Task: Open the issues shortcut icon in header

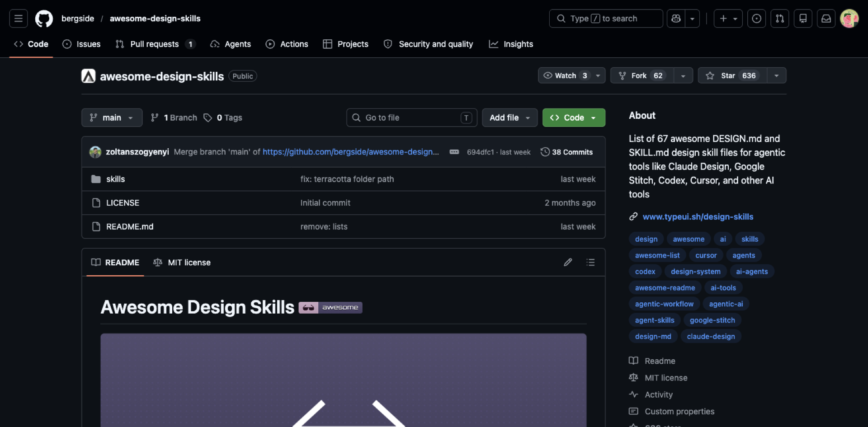Action: pyautogui.click(x=756, y=19)
